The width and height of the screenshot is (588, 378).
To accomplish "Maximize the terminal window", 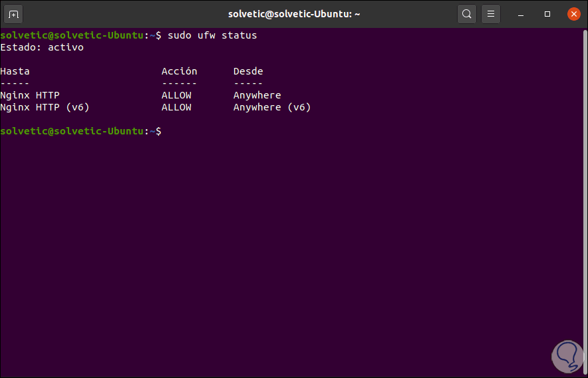I will pos(547,13).
